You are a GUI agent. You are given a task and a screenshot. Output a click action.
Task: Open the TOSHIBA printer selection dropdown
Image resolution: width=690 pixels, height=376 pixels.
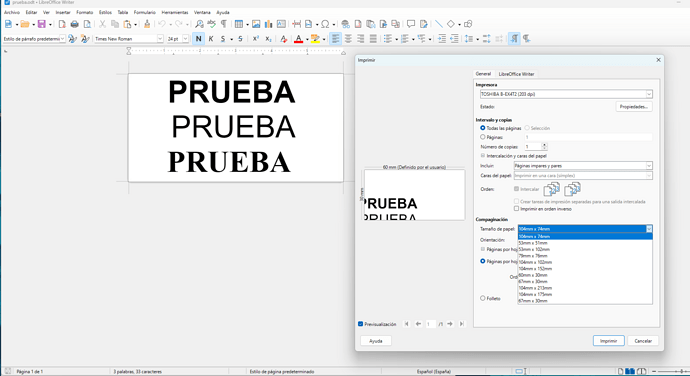[566, 94]
